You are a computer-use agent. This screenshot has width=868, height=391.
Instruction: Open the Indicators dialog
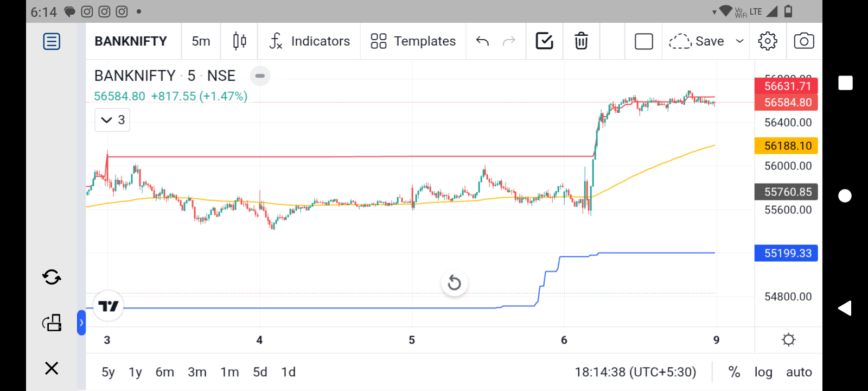tap(310, 41)
